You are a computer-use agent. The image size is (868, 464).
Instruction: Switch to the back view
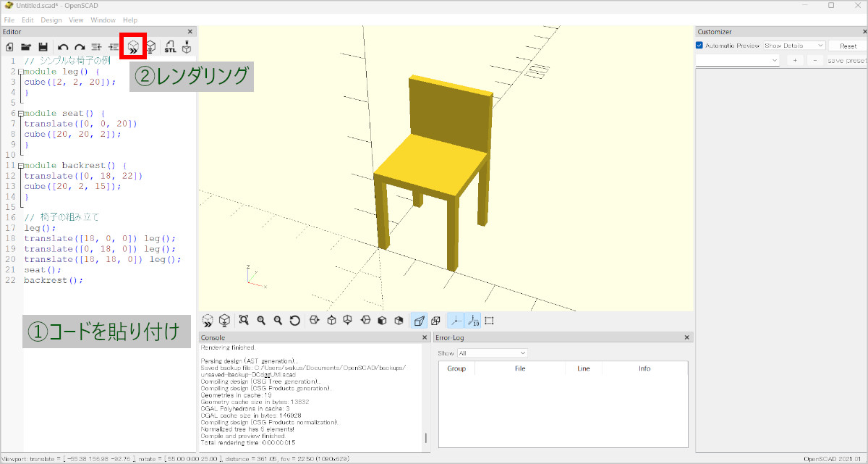point(399,321)
